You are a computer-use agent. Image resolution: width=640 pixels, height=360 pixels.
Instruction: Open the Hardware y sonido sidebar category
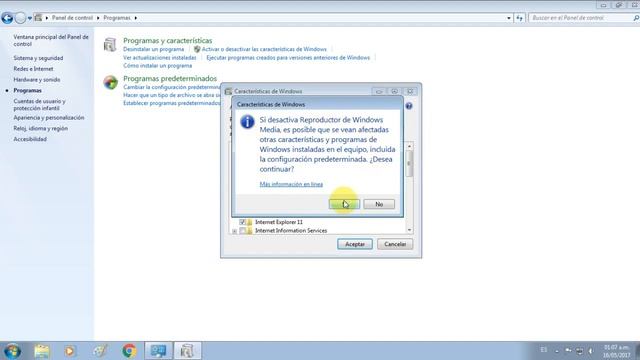pos(36,80)
